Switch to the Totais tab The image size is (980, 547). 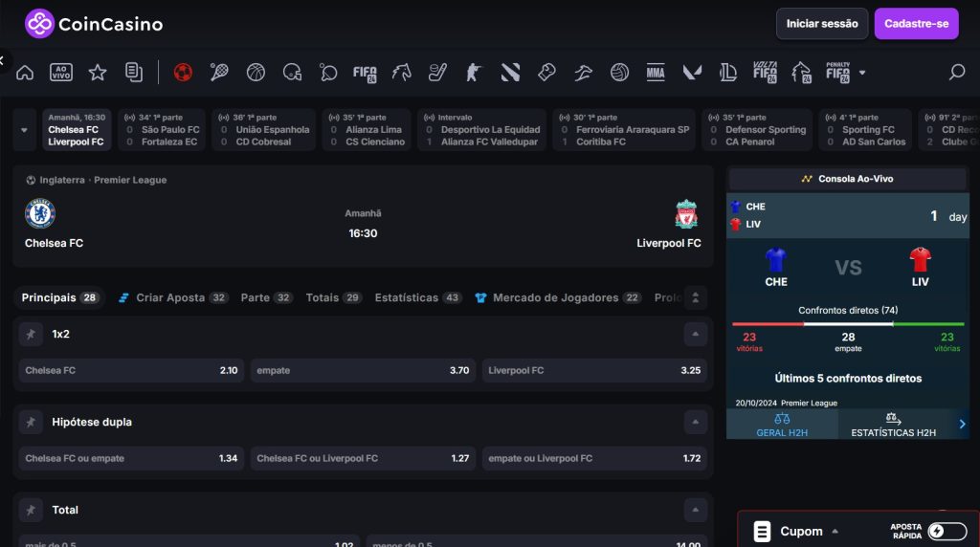334,297
